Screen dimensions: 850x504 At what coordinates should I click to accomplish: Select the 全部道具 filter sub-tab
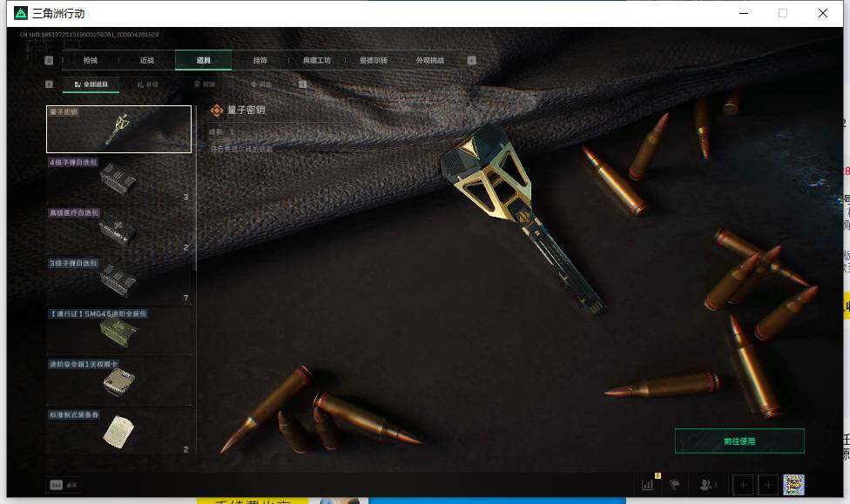coord(91,84)
